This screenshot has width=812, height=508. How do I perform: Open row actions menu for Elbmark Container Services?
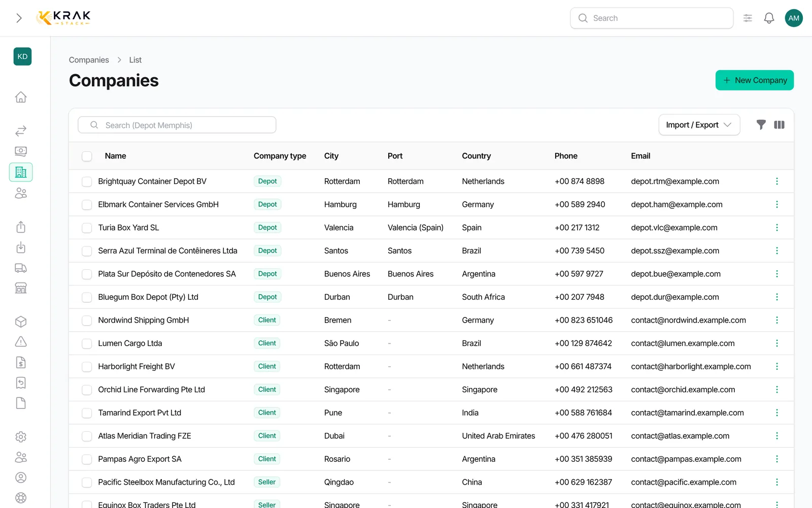(x=776, y=204)
